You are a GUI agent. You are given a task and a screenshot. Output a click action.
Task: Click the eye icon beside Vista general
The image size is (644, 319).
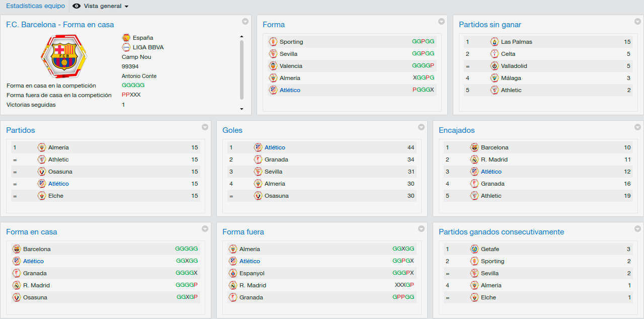[76, 6]
